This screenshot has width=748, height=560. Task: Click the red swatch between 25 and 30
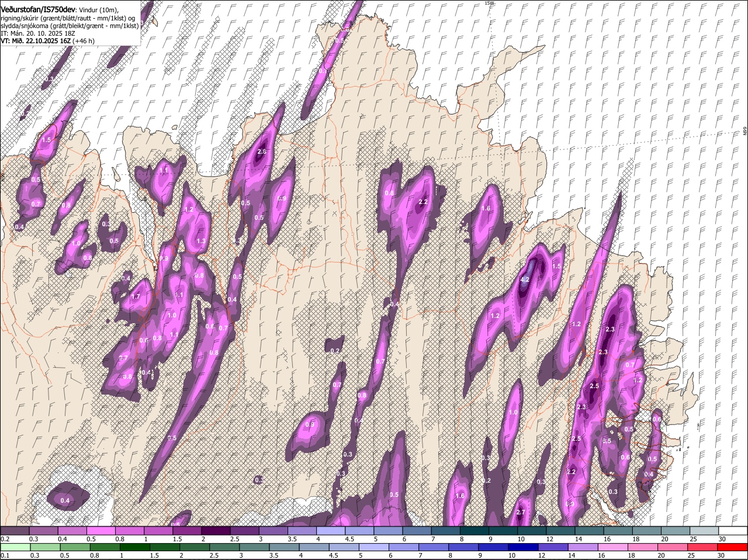coord(704,548)
